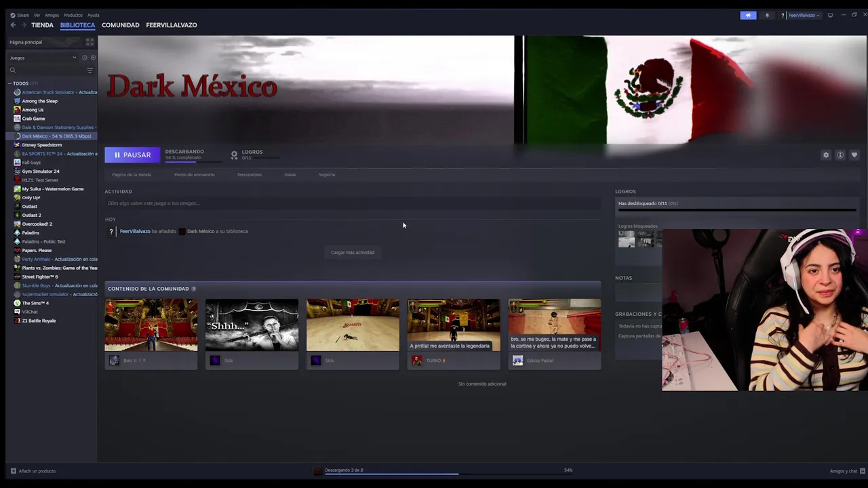
Task: Open the Eskuso Pastal community screenshot
Action: pyautogui.click(x=555, y=325)
